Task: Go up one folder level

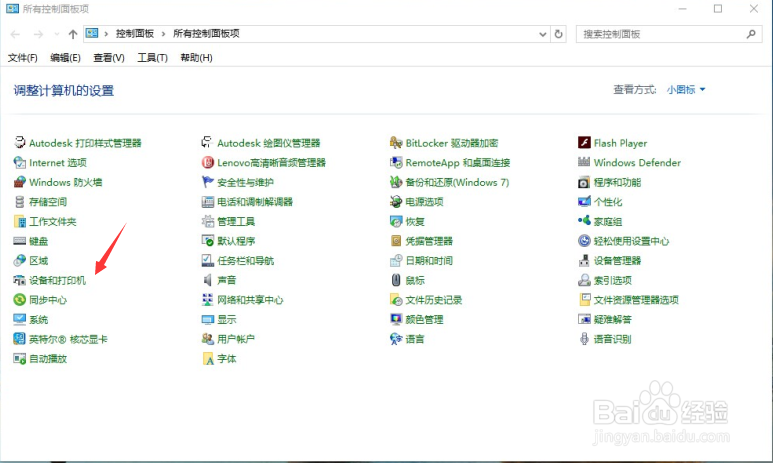Action: coord(73,34)
